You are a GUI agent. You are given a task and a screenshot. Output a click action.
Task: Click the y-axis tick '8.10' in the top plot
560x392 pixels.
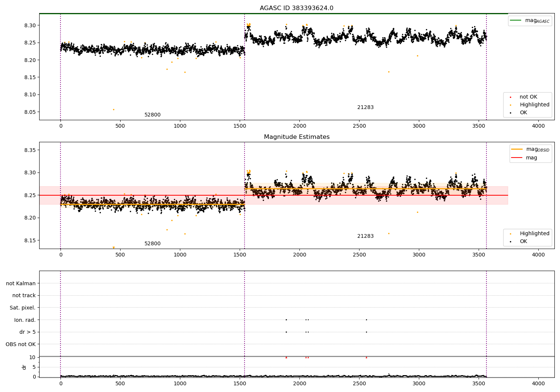[30, 95]
